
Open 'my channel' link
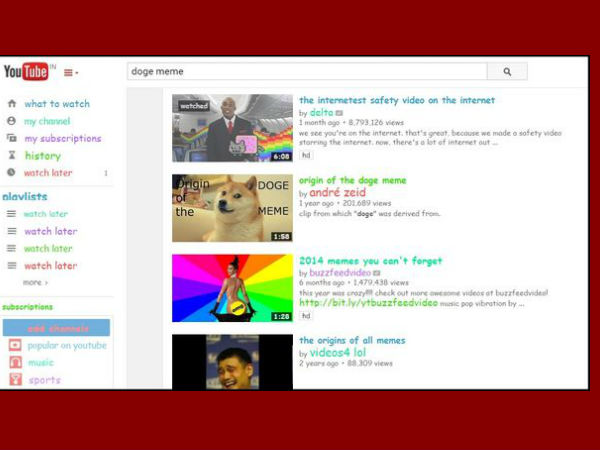(x=47, y=121)
